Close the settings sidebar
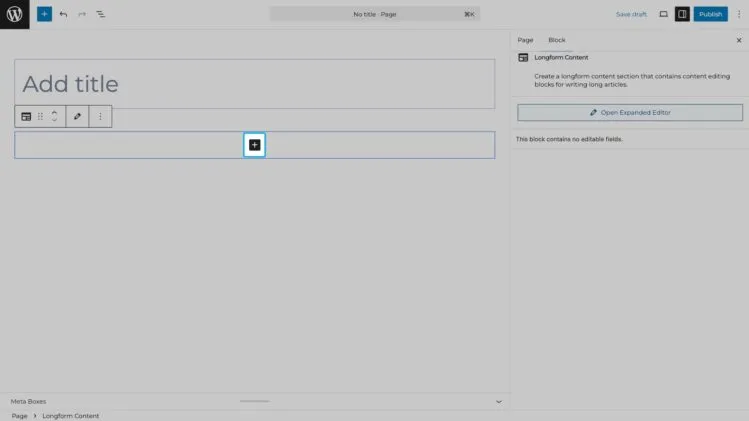This screenshot has width=749, height=421. [739, 40]
